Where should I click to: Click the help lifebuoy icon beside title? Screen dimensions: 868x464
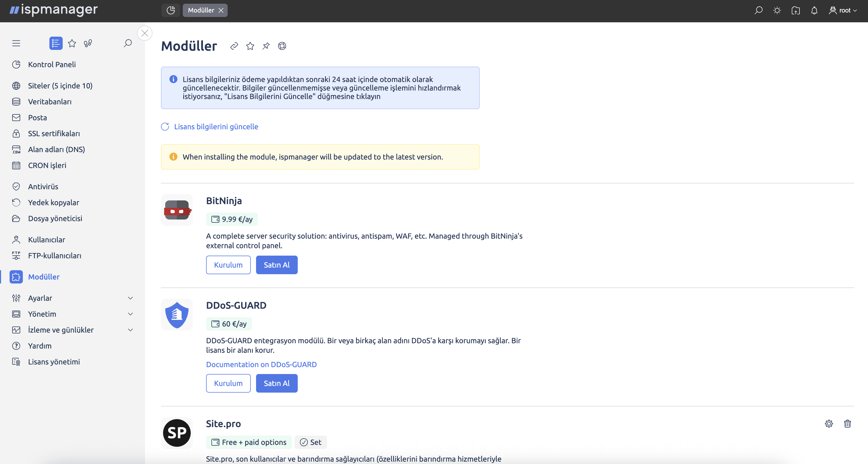[x=282, y=46]
